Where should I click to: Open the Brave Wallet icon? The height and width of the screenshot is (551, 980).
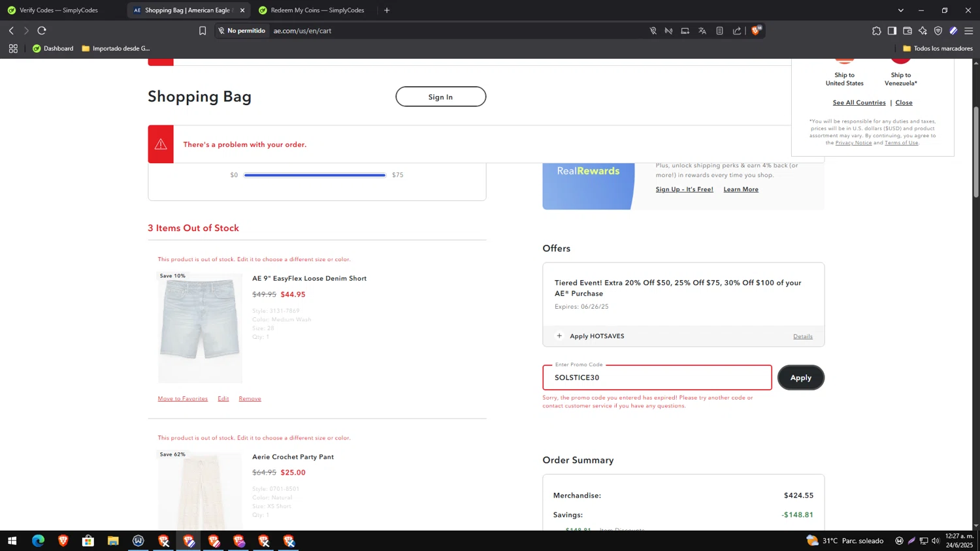(x=907, y=31)
